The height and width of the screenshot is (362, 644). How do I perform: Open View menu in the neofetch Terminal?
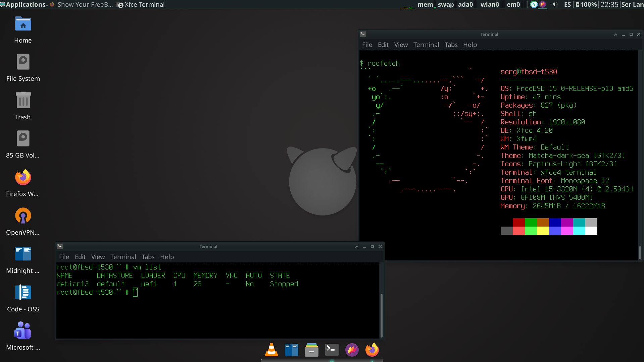tap(401, 45)
